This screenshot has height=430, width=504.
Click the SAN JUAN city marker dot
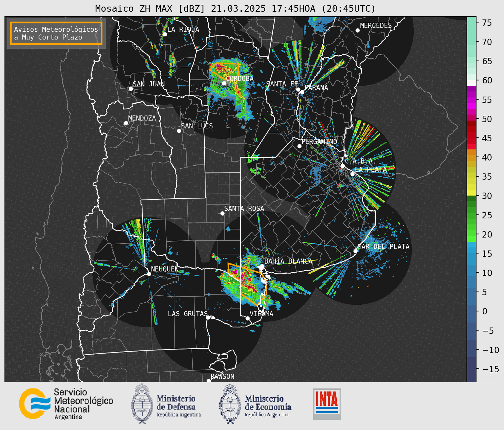click(131, 89)
